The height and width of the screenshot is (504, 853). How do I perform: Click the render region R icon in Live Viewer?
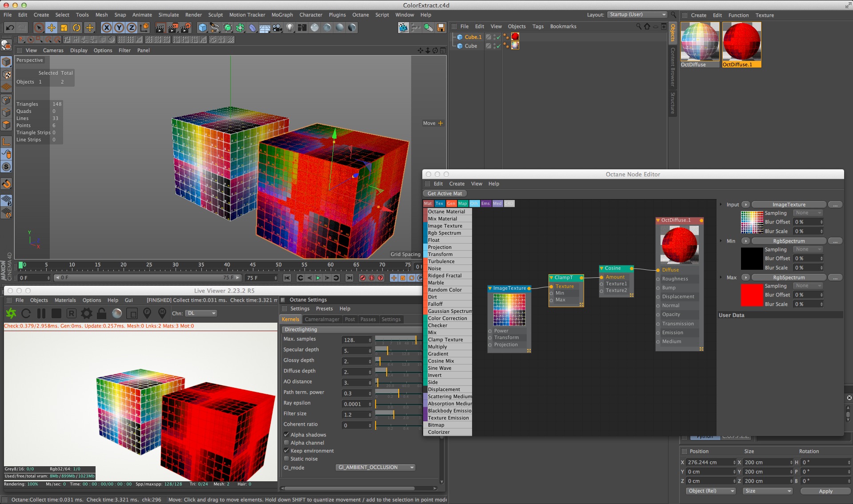point(72,313)
